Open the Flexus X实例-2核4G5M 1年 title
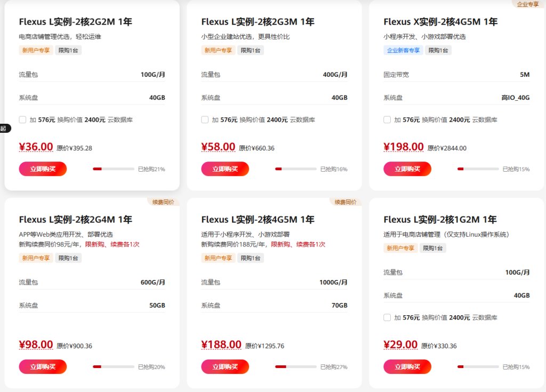This screenshot has width=546, height=392. [440, 22]
